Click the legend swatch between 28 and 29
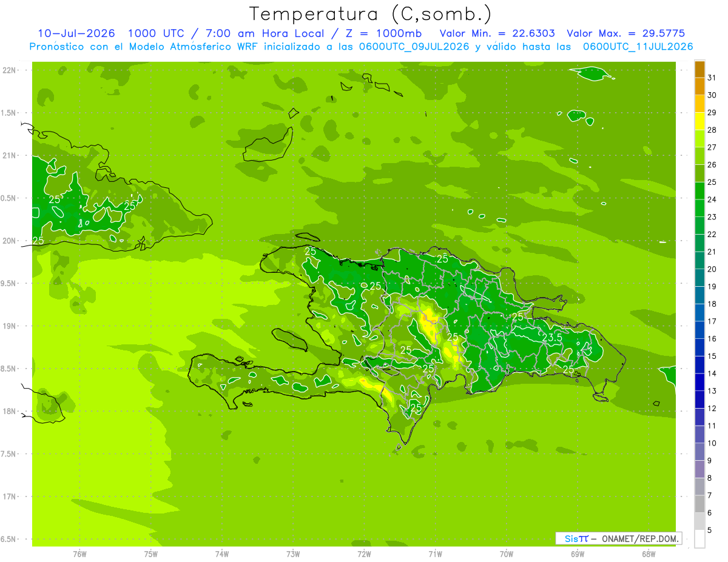Viewport: 728px width, 562px height. pyautogui.click(x=699, y=121)
